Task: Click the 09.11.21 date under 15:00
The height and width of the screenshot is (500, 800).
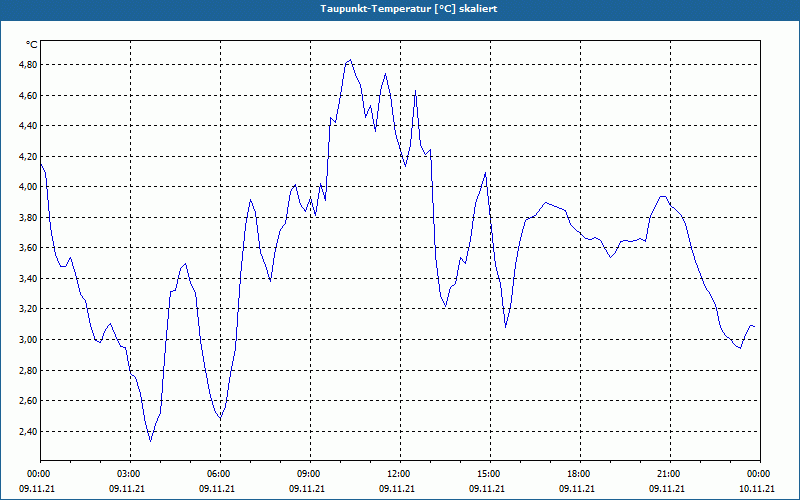Action: 487,489
